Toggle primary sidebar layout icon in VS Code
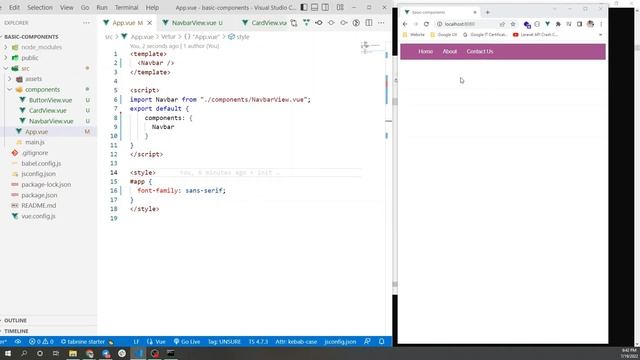The height and width of the screenshot is (360, 640). [304, 7]
